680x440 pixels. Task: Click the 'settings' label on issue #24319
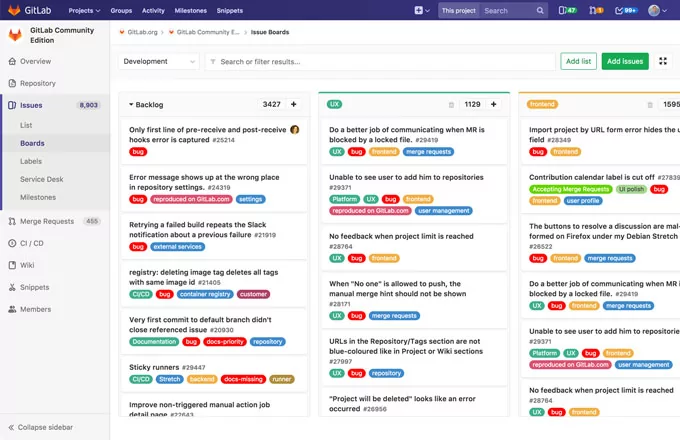250,199
